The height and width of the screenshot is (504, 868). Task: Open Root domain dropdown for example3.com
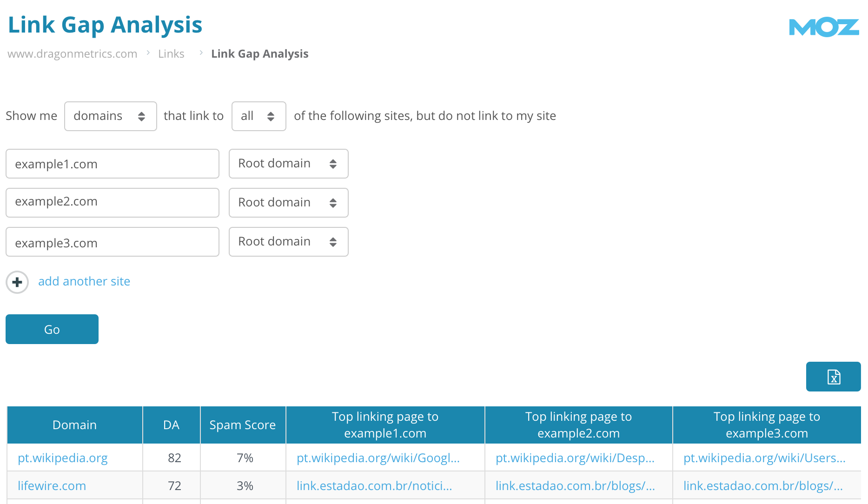click(288, 242)
